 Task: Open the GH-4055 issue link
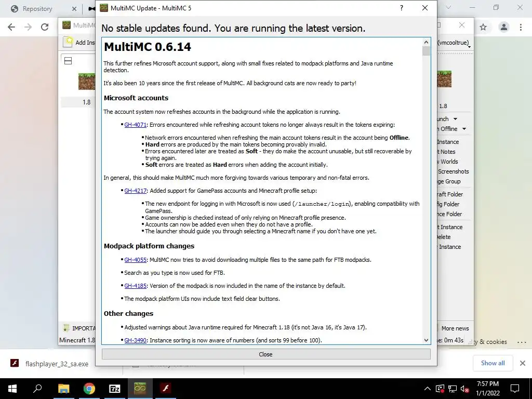tap(136, 260)
